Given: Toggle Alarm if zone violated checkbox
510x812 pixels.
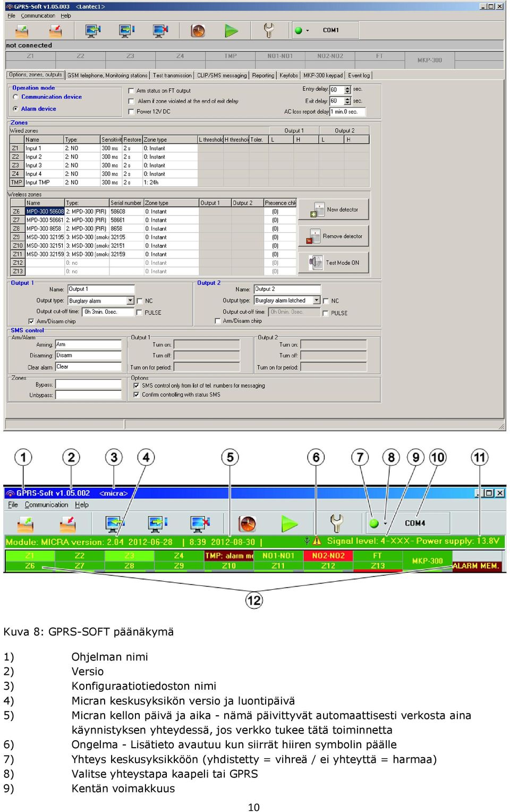Looking at the screenshot, I should pyautogui.click(x=131, y=101).
